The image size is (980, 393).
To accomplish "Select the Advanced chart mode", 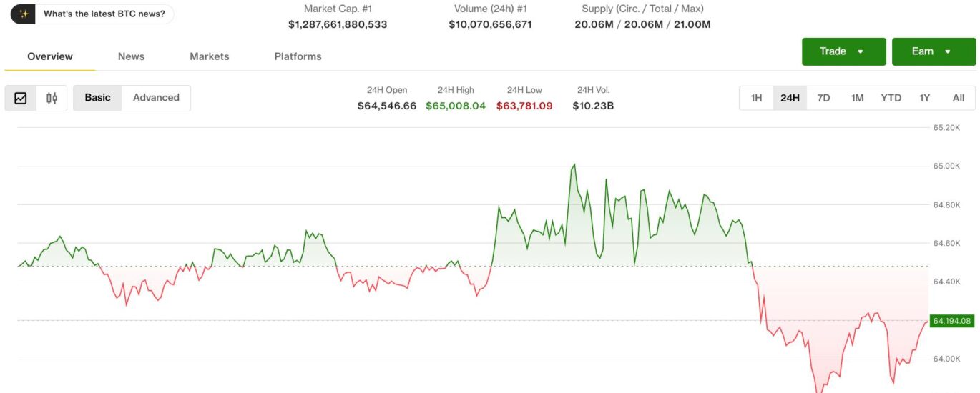I will [x=156, y=98].
